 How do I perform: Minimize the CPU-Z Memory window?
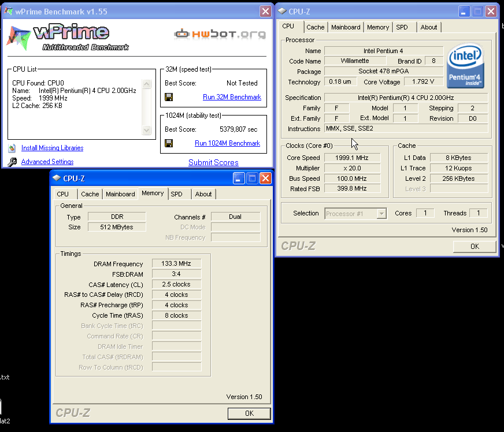pos(239,178)
